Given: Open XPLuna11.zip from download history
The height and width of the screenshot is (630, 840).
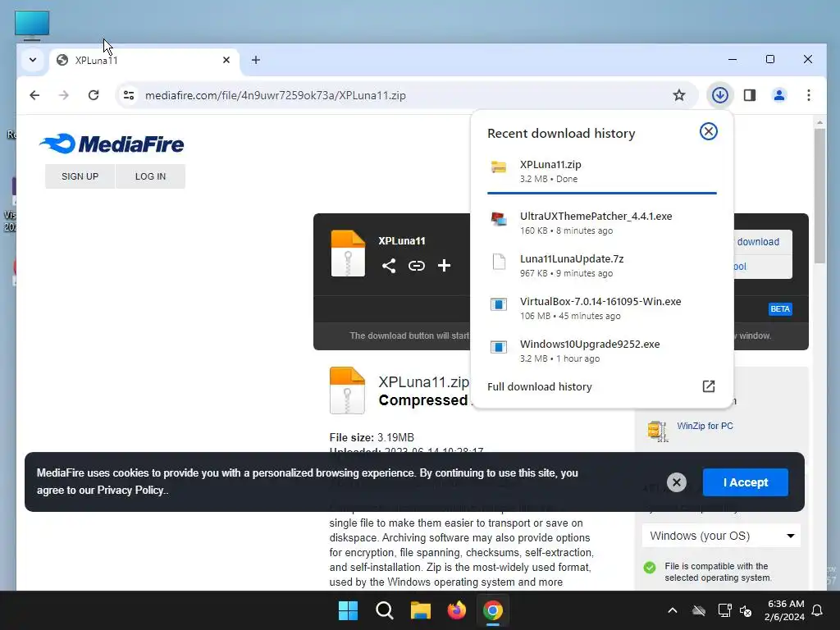Looking at the screenshot, I should (x=601, y=171).
